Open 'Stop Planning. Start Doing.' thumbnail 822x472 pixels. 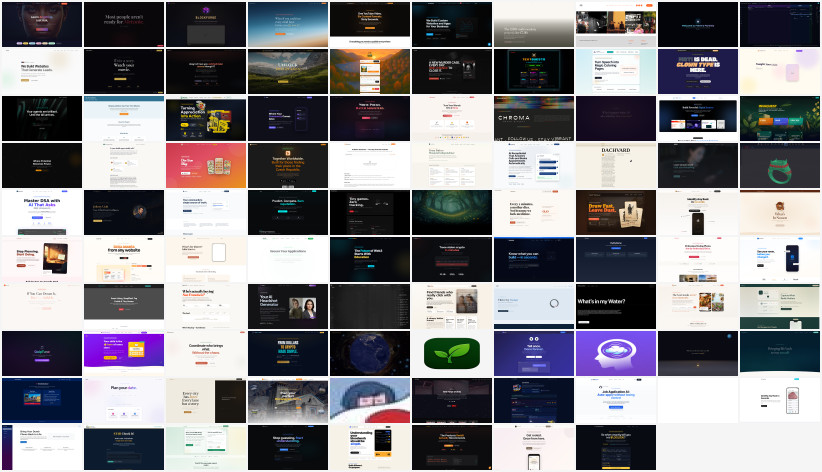(42, 260)
